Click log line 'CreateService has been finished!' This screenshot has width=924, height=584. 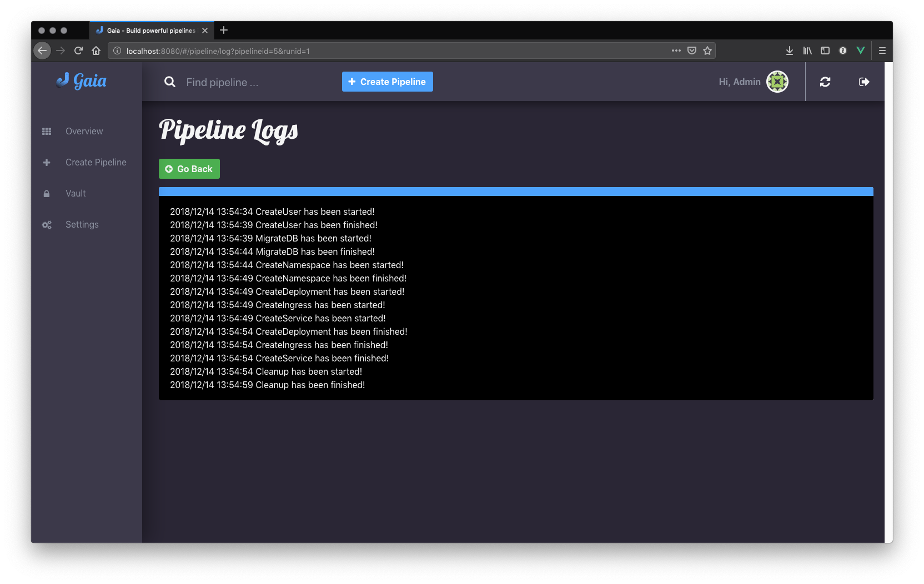[x=279, y=358]
